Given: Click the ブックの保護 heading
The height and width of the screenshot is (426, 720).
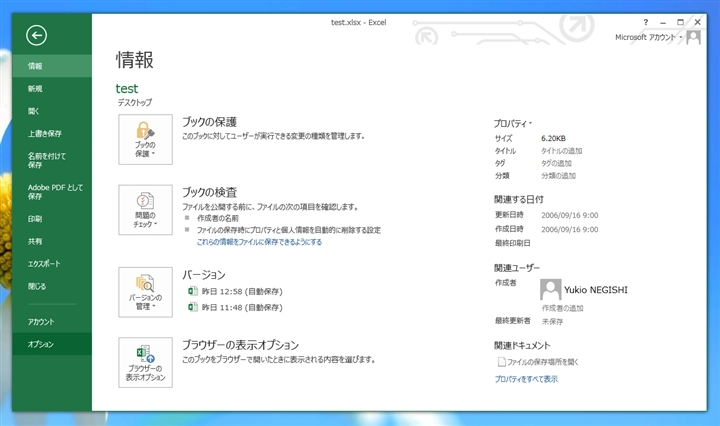Looking at the screenshot, I should 209,122.
